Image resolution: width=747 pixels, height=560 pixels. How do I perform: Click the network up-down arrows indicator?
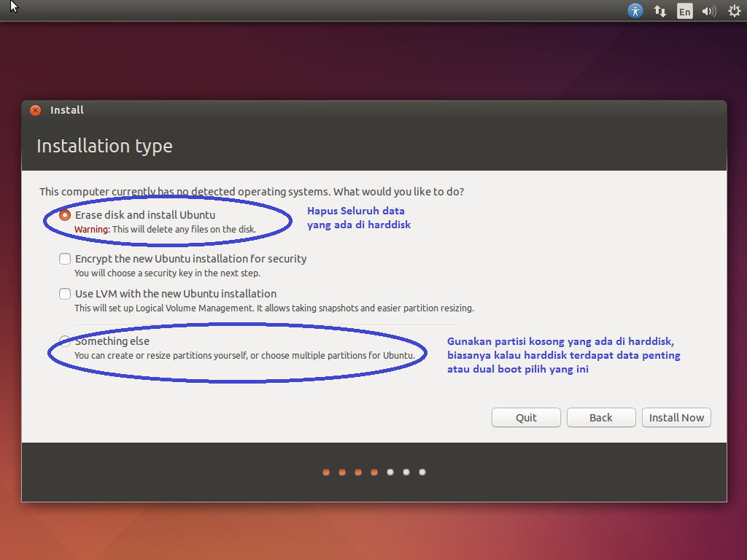659,11
